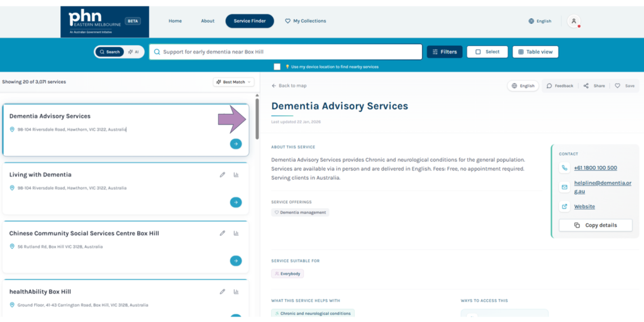This screenshot has width=644, height=322.
Task: Open the Best Match sort dropdown
Action: coord(233,82)
